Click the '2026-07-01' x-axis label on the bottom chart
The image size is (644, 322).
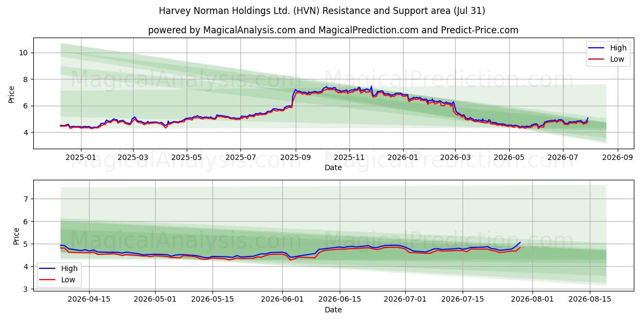[405, 299]
